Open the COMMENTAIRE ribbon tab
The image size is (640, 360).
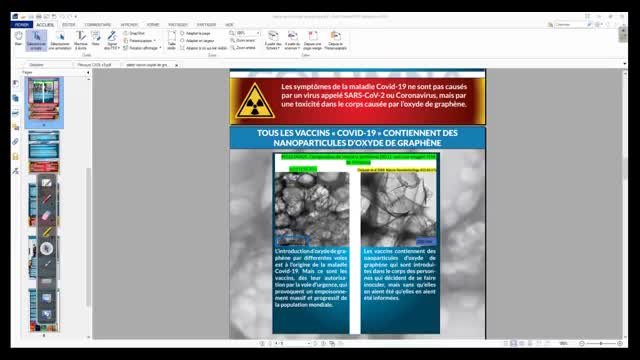tap(98, 25)
